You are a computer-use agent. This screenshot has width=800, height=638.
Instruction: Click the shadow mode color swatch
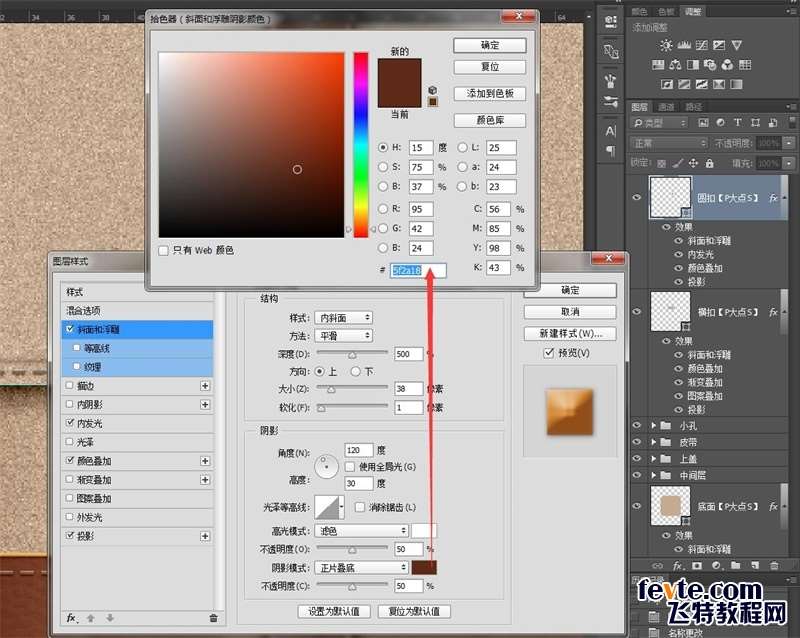[x=424, y=568]
